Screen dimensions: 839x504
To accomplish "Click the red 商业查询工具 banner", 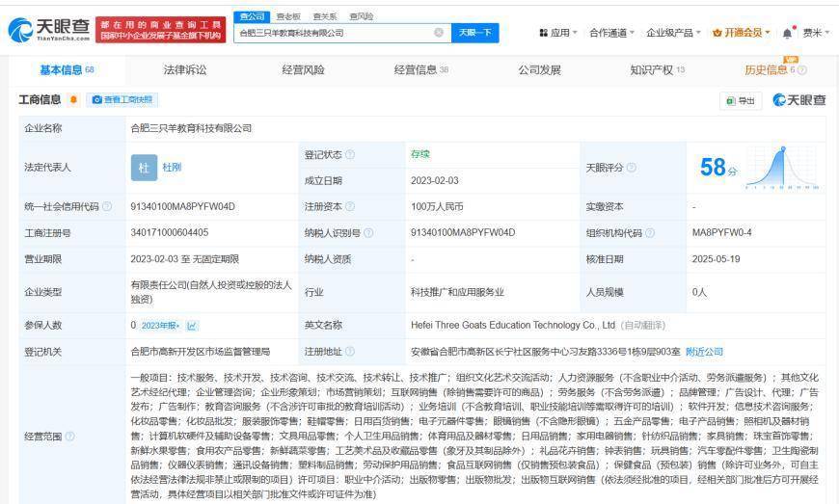I will point(160,30).
